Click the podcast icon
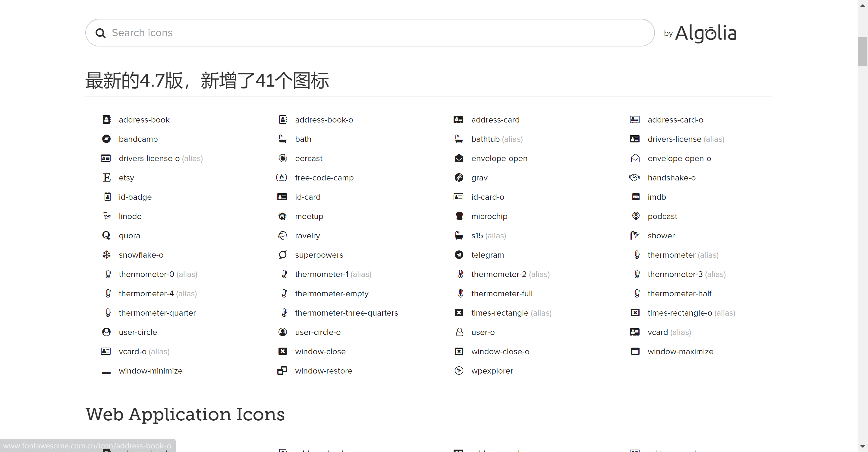 point(636,216)
